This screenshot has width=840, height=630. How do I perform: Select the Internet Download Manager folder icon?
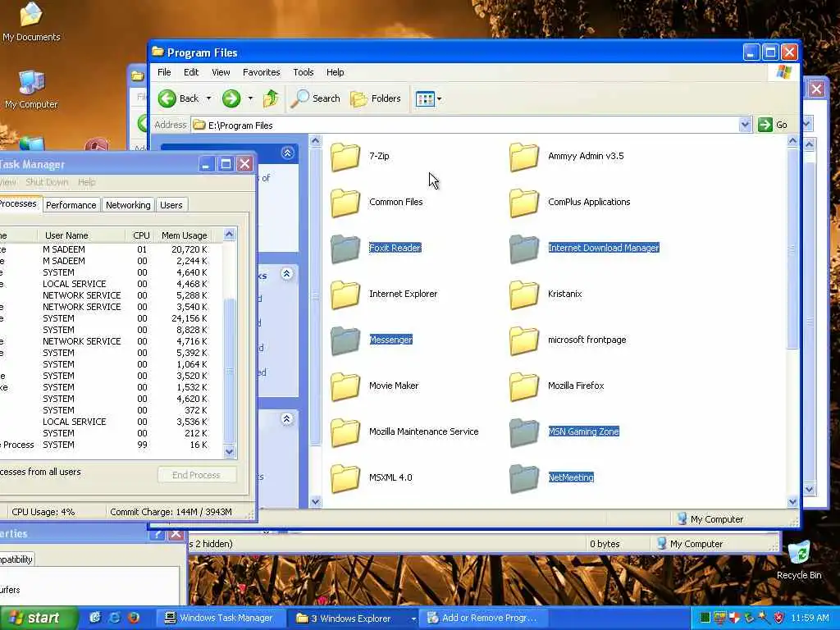[x=524, y=249]
